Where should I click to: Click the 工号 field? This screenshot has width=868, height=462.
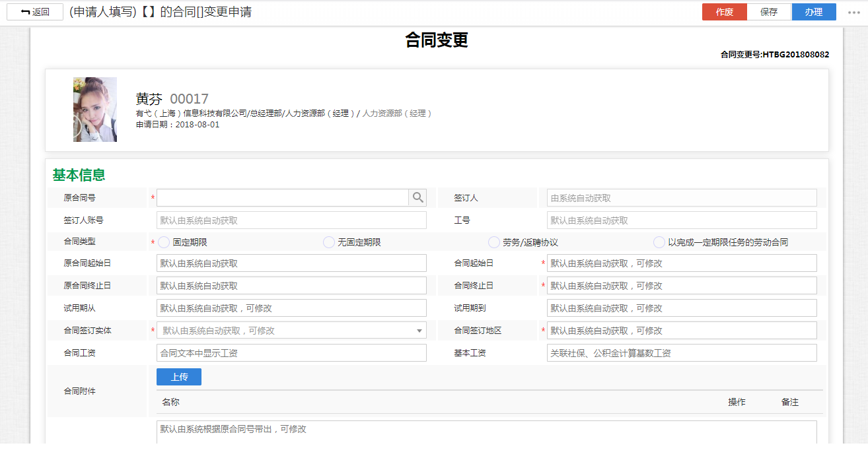(x=682, y=220)
